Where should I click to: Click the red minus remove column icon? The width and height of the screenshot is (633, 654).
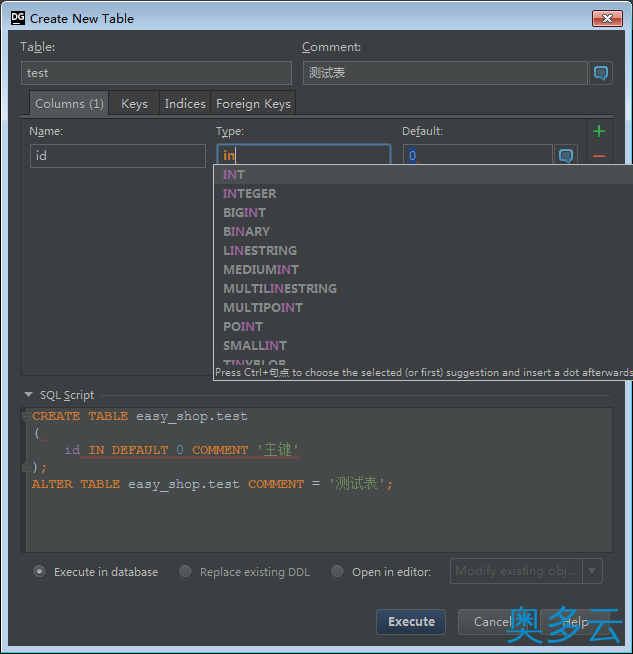pos(599,156)
